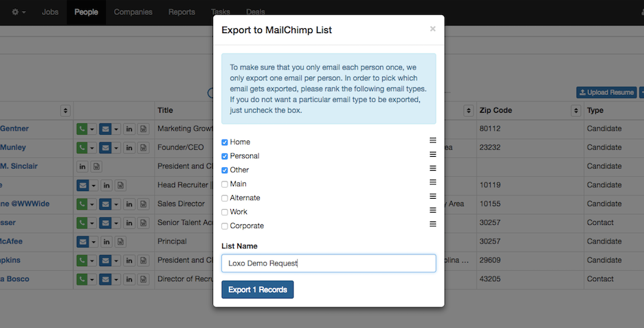
Task: Expand email dropdown in Head Recruiter row
Action: point(93,186)
